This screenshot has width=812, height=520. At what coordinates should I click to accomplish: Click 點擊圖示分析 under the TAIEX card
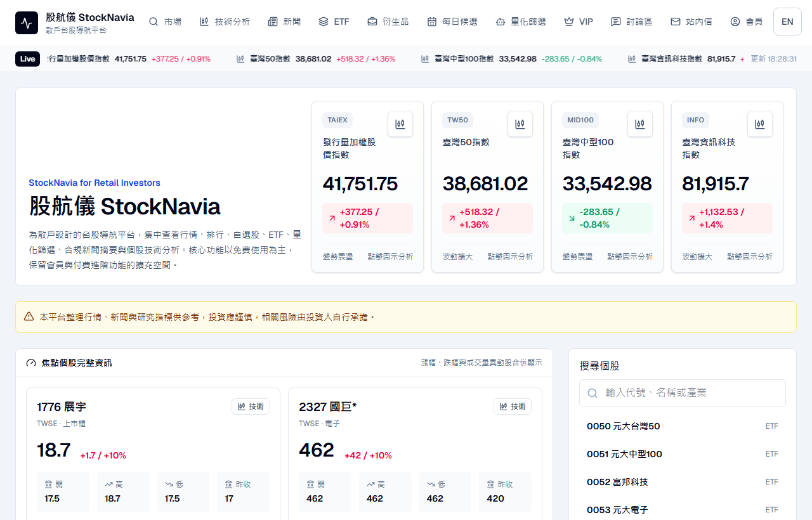(x=390, y=257)
